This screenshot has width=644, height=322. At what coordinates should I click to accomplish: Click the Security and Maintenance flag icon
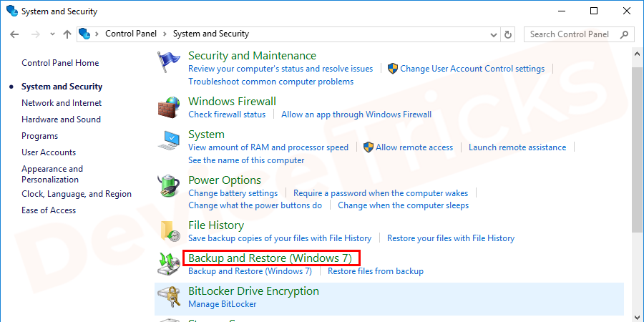click(x=169, y=63)
